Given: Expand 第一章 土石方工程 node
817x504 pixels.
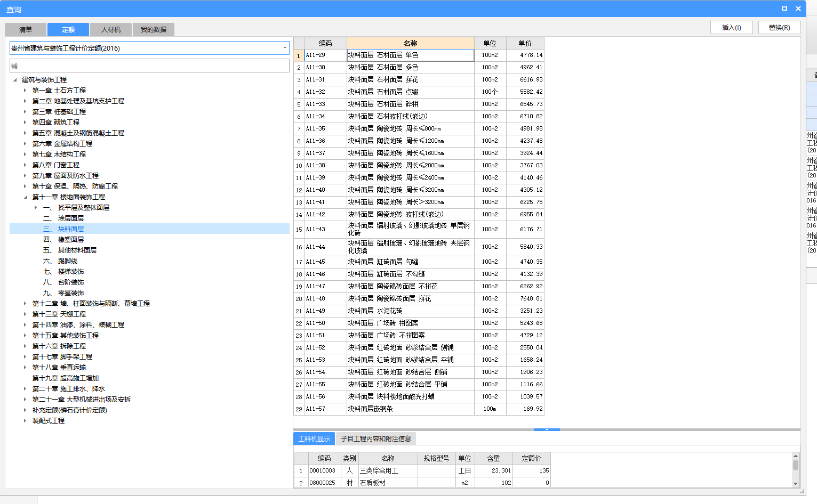Looking at the screenshot, I should (x=25, y=91).
